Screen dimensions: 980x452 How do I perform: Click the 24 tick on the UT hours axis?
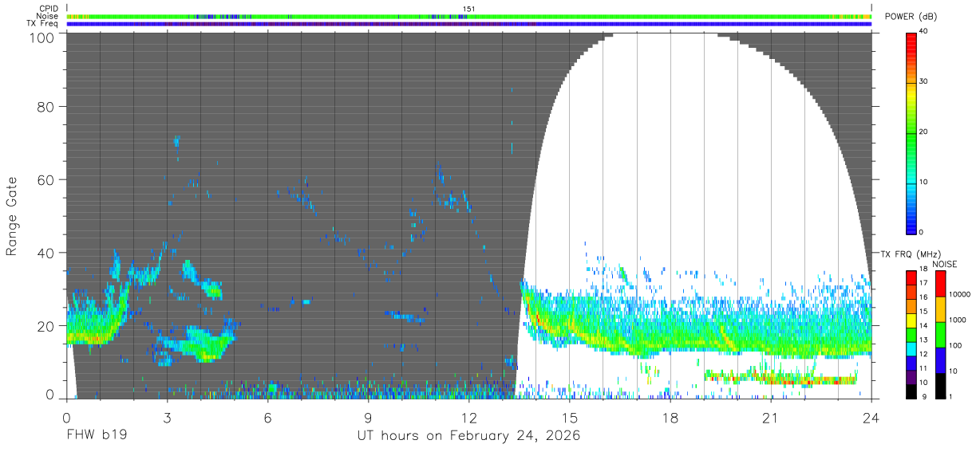pyautogui.click(x=871, y=418)
